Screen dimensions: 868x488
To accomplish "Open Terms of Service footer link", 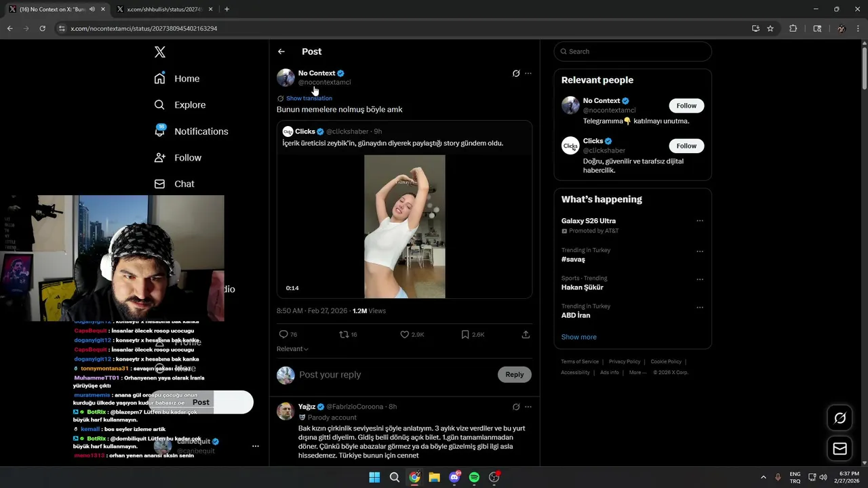I will [580, 362].
